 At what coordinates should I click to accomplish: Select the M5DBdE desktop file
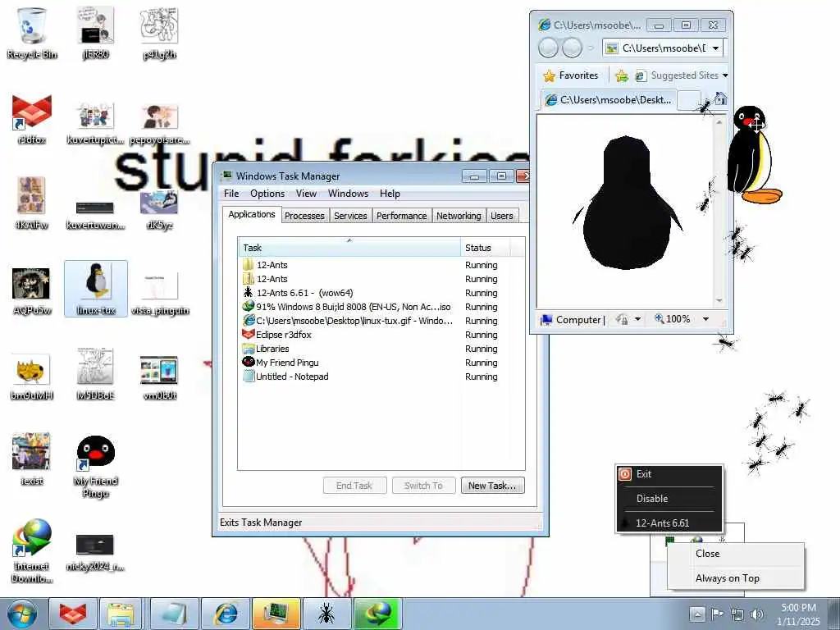95,374
